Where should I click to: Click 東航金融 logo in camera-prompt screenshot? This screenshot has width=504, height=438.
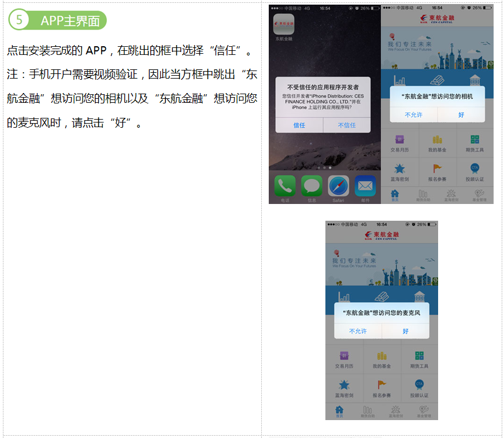[x=437, y=19]
